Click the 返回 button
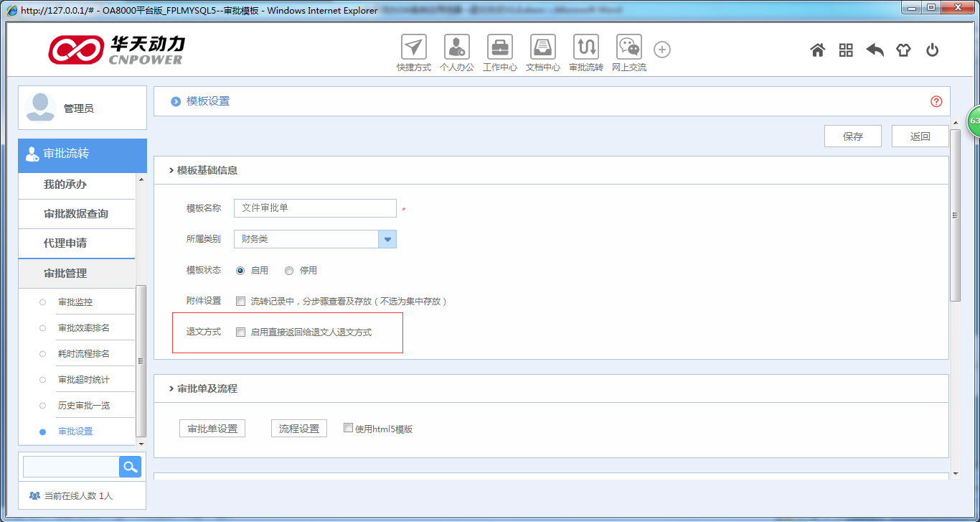The image size is (980, 522). click(920, 136)
